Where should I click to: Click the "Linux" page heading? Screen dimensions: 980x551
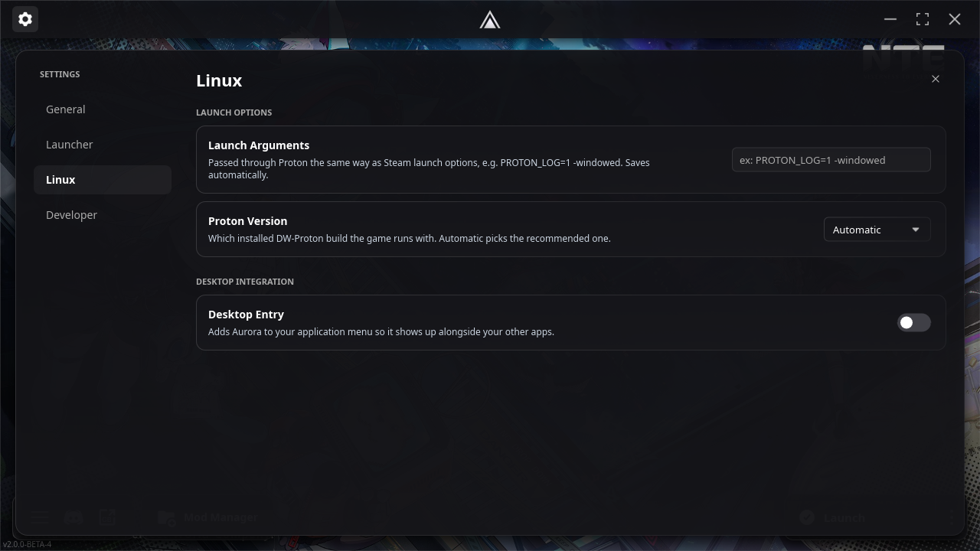pyautogui.click(x=219, y=80)
